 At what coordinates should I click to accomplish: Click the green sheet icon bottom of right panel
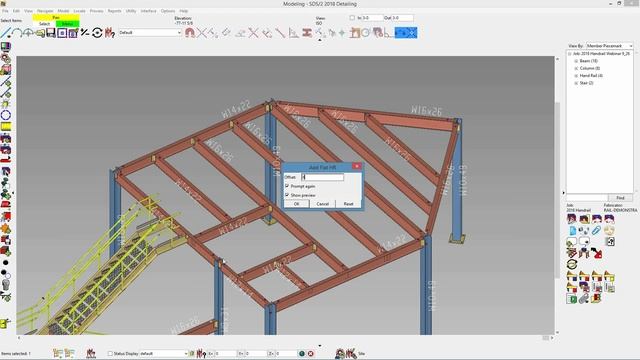(x=571, y=299)
